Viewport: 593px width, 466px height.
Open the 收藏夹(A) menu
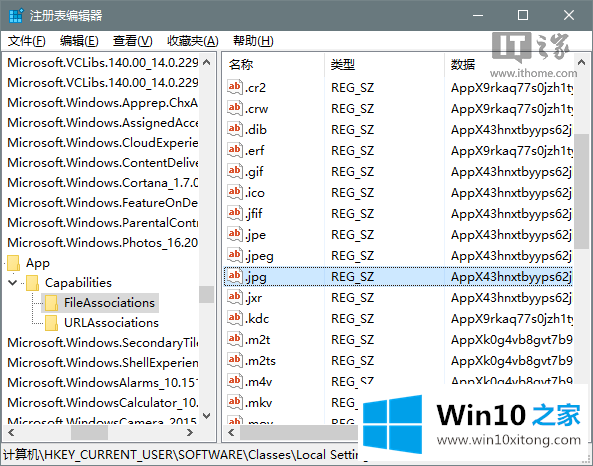(x=193, y=40)
